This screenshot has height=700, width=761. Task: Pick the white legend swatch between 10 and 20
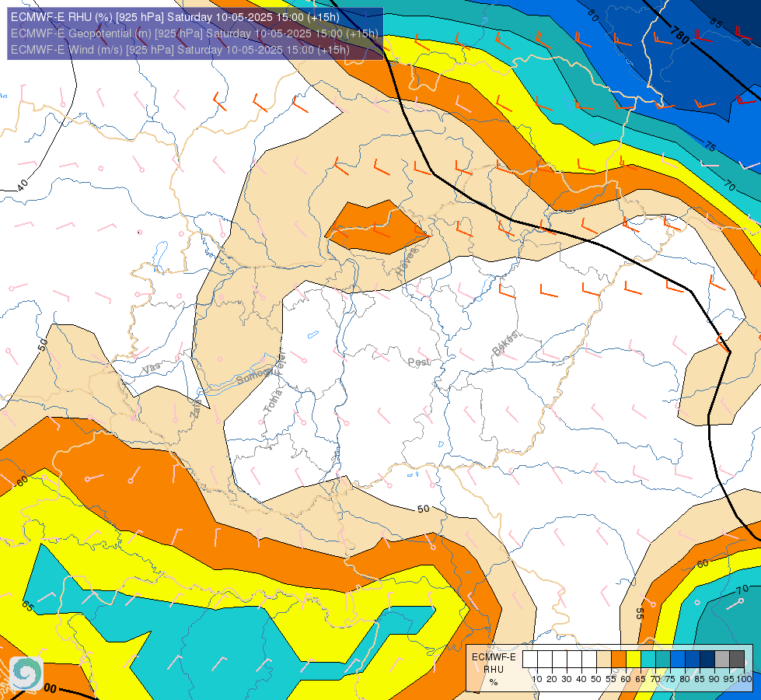coord(545,660)
